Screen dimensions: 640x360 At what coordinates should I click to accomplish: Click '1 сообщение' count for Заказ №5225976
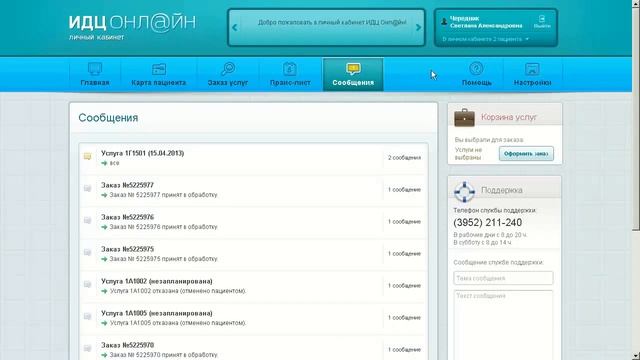click(x=404, y=222)
